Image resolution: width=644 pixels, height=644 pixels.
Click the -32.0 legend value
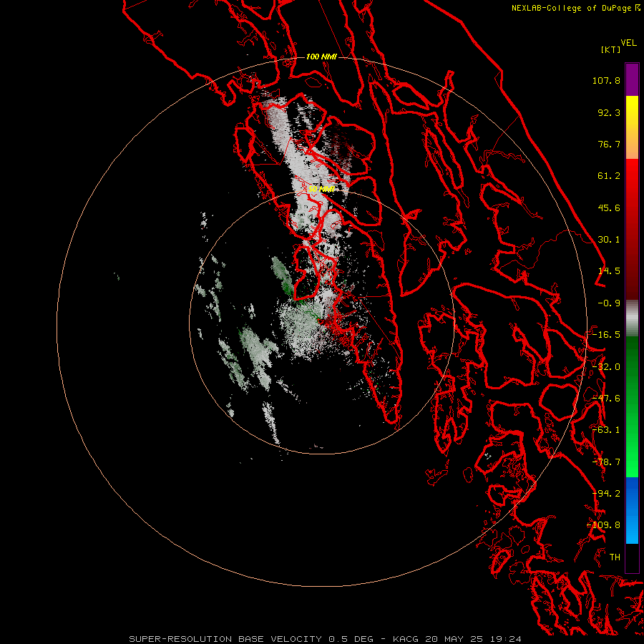point(606,367)
